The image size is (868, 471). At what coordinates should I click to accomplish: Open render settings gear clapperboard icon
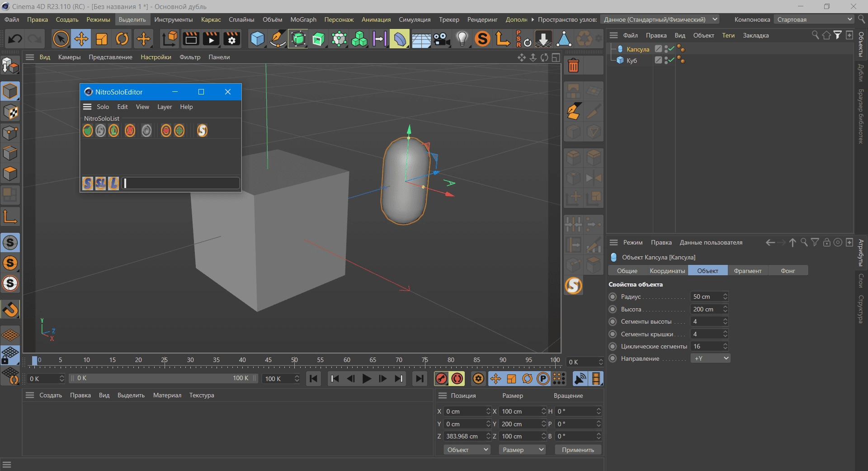pyautogui.click(x=231, y=39)
